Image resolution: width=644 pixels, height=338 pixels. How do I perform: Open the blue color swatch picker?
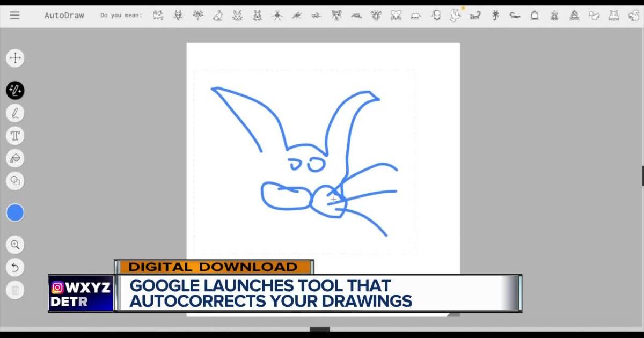pyautogui.click(x=15, y=213)
